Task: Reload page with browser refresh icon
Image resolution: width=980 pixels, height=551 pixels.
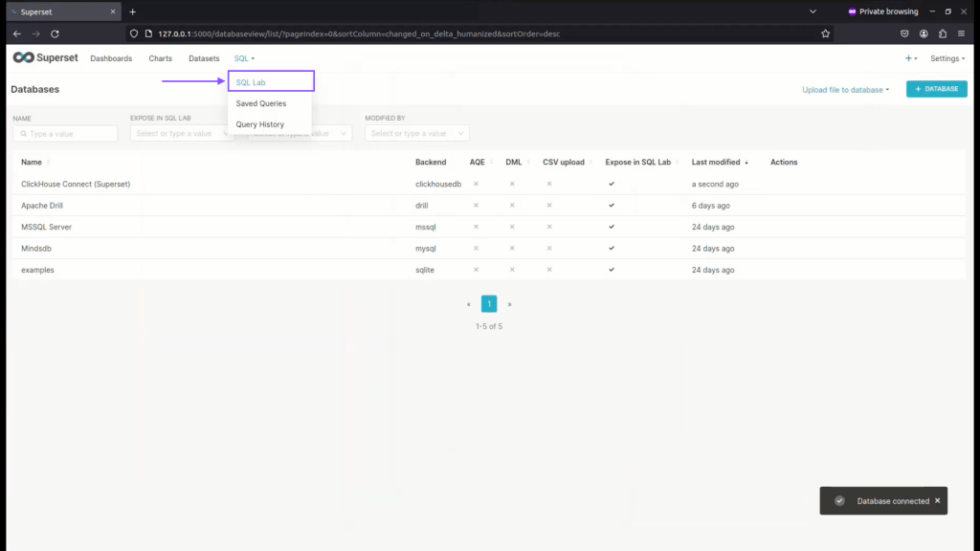Action: (55, 33)
